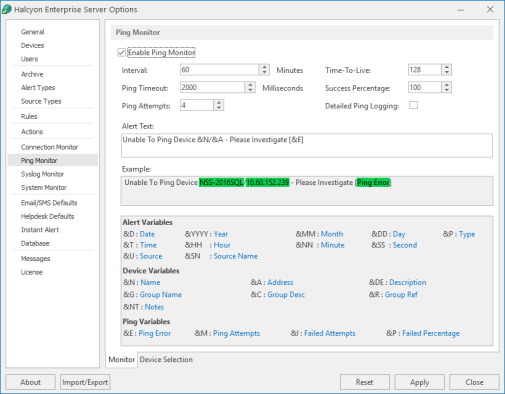
Task: Raise Success Percentage with up arrow
Action: tap(447, 85)
